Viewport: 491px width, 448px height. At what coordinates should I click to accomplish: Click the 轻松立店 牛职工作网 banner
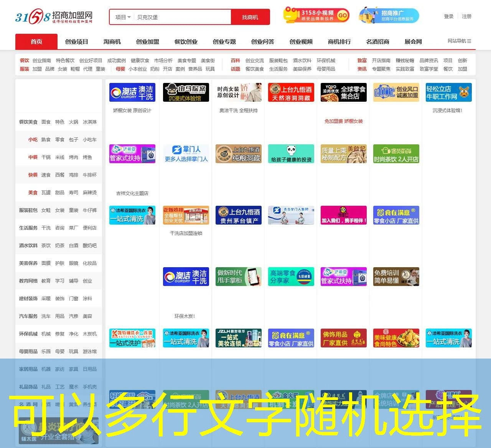pyautogui.click(x=448, y=92)
